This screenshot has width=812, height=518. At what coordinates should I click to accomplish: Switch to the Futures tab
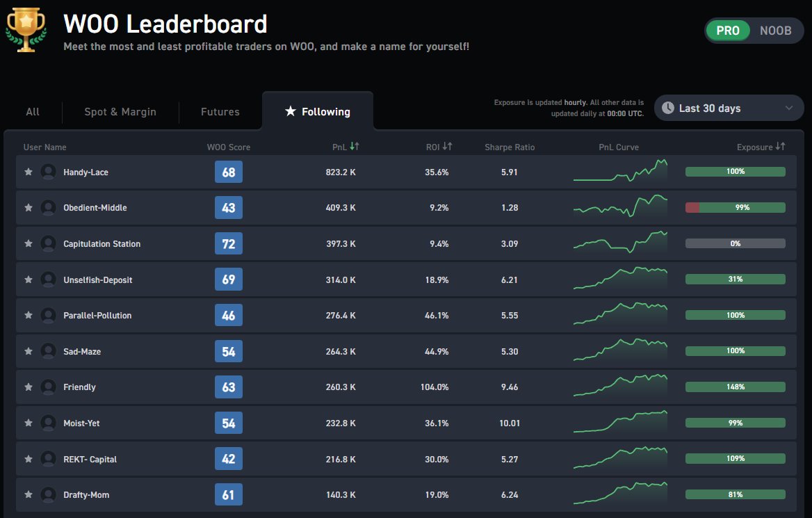click(220, 112)
